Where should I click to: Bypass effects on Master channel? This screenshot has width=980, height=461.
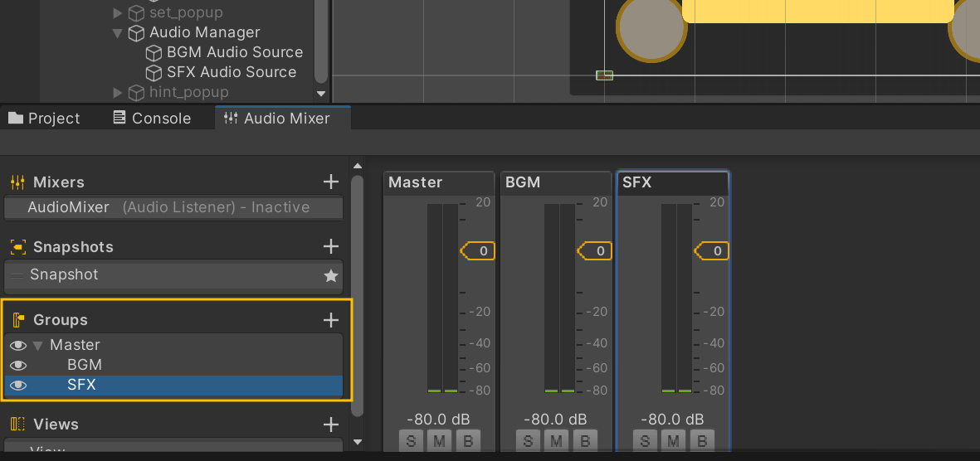pos(467,441)
